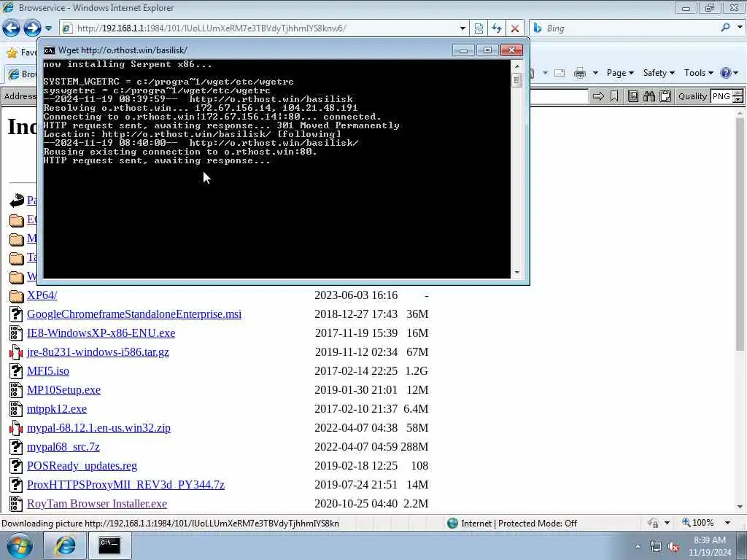Open IE8-WindowsXP-x86-ENU.exe link
747x560 pixels.
click(101, 333)
